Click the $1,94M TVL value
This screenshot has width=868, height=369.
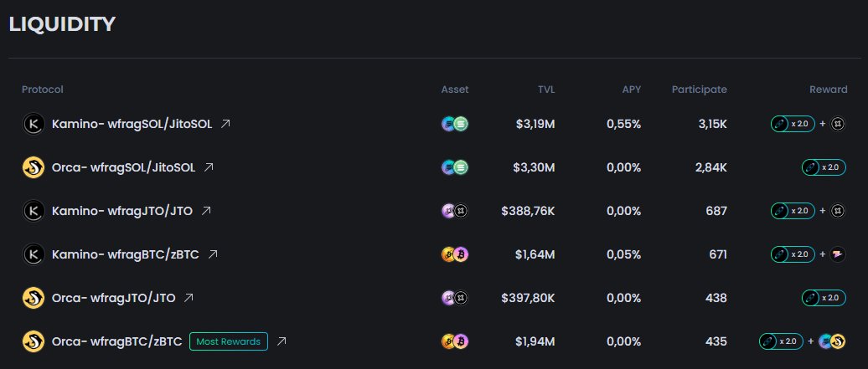[x=535, y=341]
